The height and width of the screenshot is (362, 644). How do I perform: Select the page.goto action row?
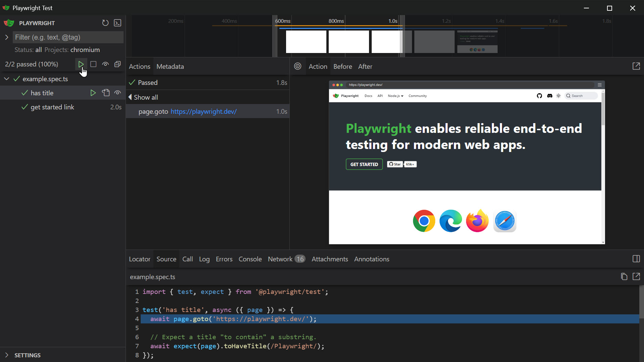(x=208, y=111)
